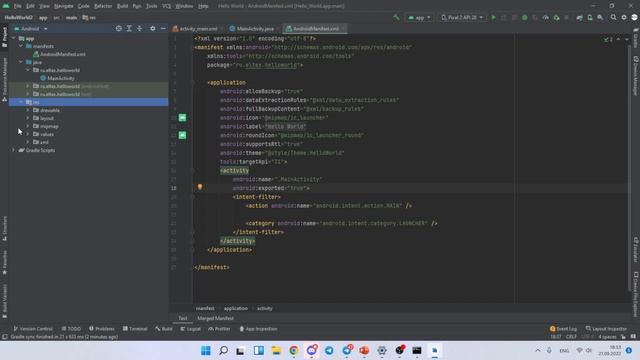Open the Android project view dropdown
This screenshot has height=360, width=640.
(31, 29)
